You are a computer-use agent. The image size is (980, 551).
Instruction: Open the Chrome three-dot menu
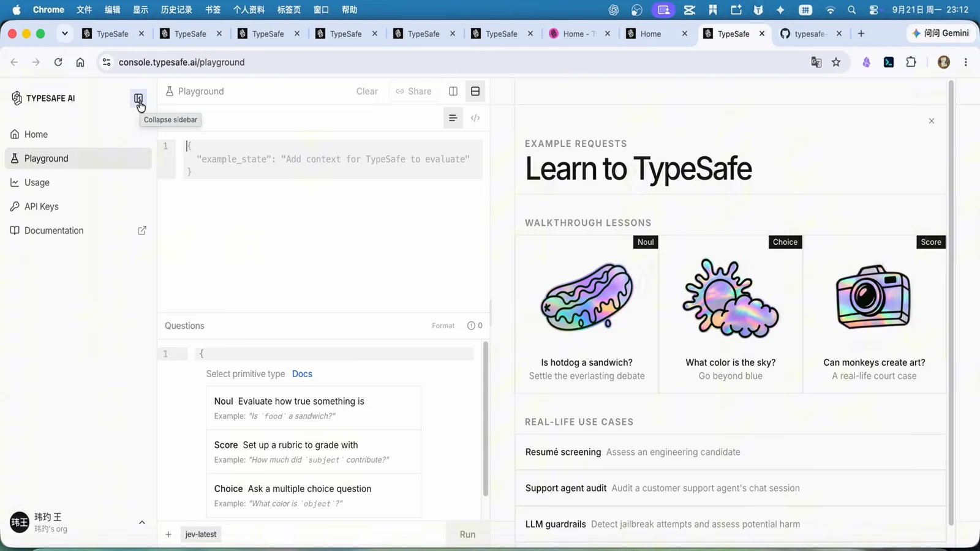(966, 62)
